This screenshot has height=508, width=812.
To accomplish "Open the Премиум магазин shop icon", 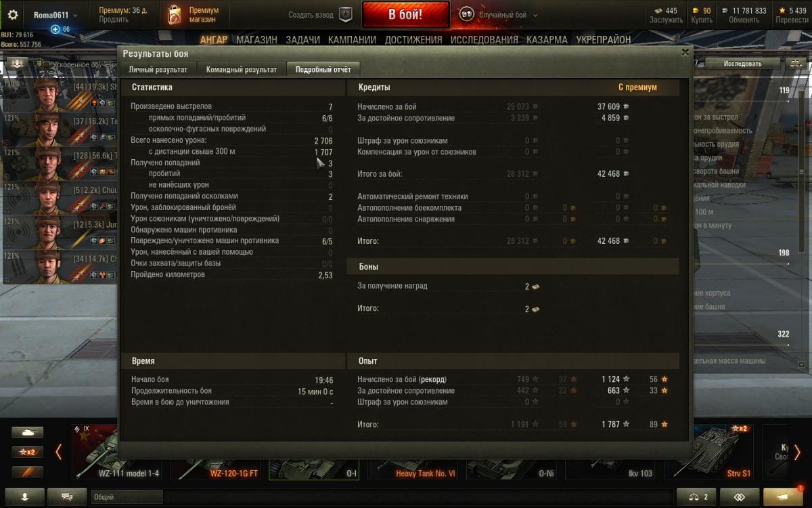I will click(175, 15).
